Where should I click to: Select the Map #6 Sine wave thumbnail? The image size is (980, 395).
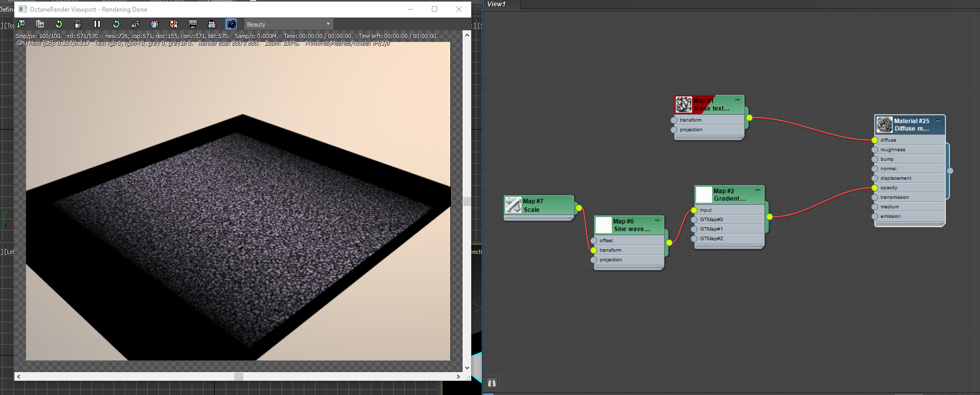coord(603,225)
